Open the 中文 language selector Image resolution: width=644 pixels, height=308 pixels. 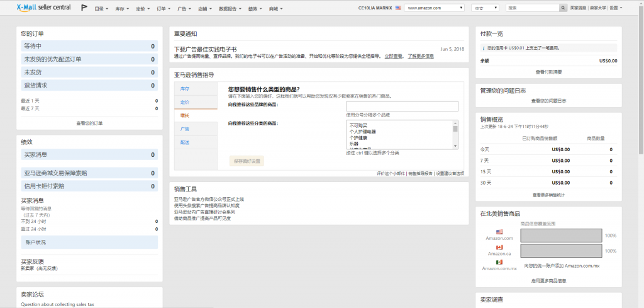coord(485,8)
